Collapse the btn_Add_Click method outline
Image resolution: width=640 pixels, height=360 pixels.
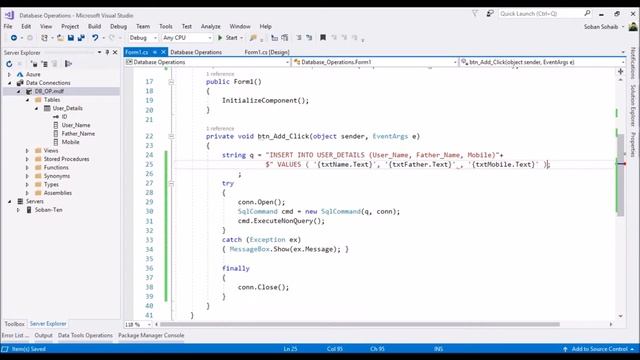171,136
